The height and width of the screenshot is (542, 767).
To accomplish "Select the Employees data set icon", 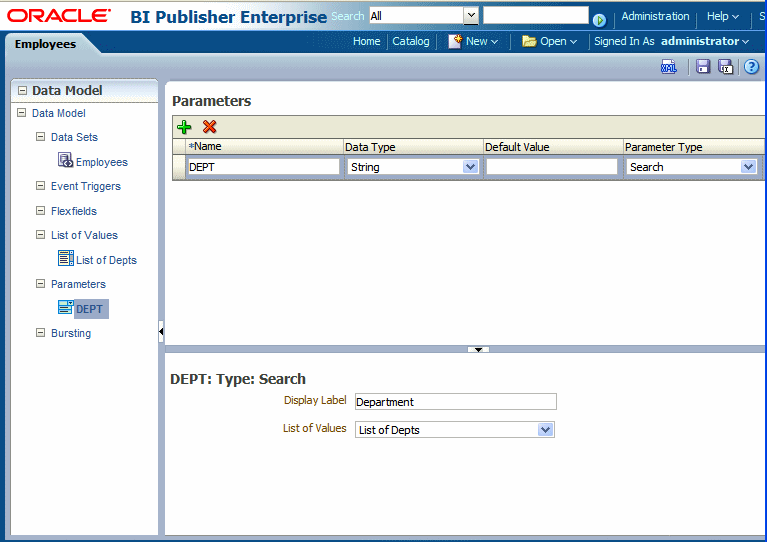I will (65, 160).
